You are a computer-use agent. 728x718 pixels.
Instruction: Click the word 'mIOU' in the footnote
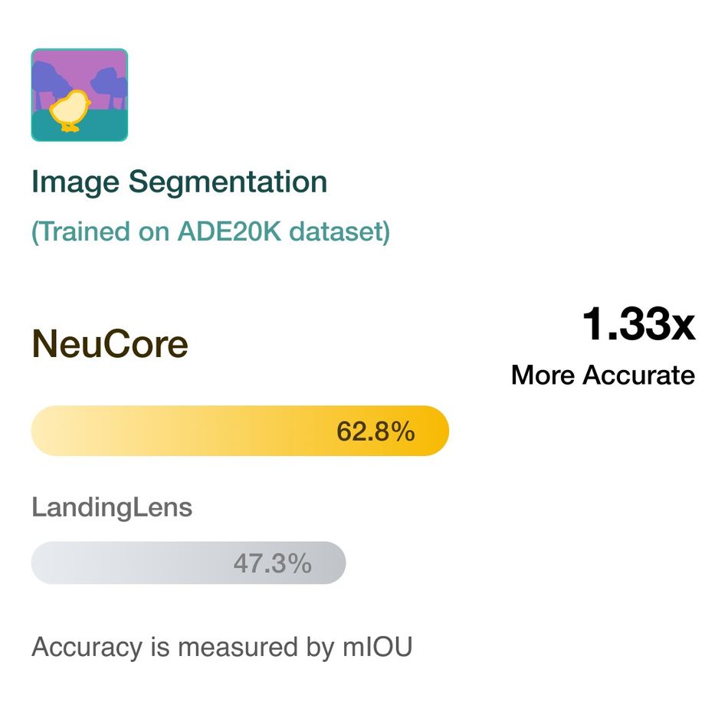click(378, 647)
